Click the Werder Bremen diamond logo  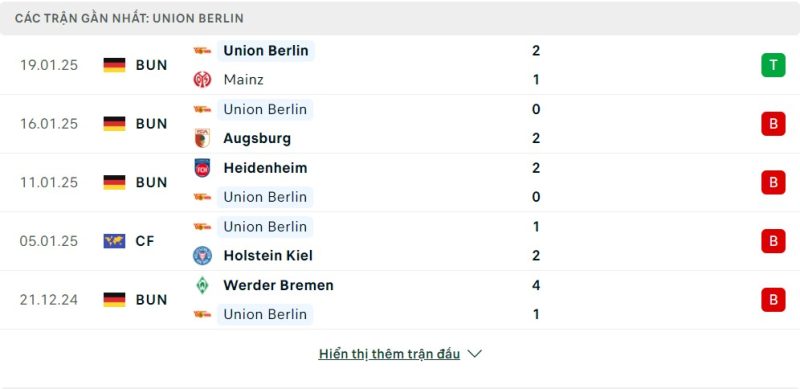click(202, 285)
